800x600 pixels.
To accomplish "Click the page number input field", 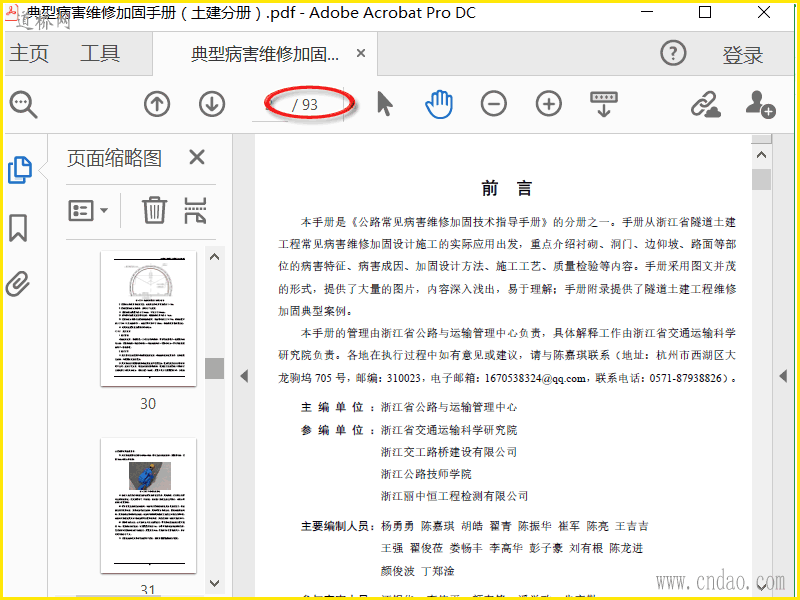I will [270, 105].
